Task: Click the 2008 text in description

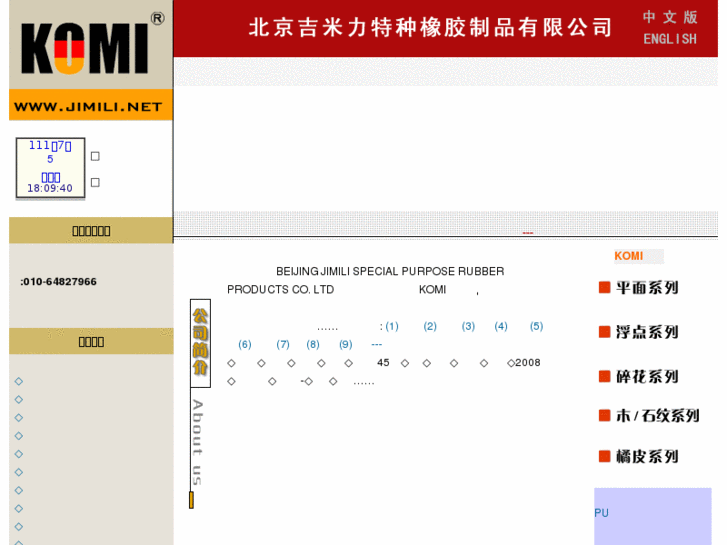Action: point(528,363)
